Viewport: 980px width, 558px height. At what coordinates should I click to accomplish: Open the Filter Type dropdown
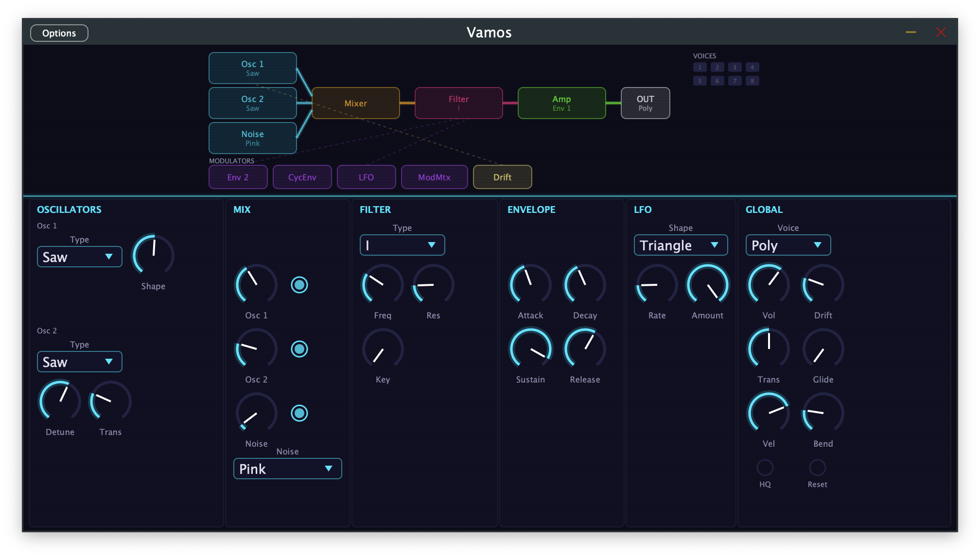[x=402, y=245]
